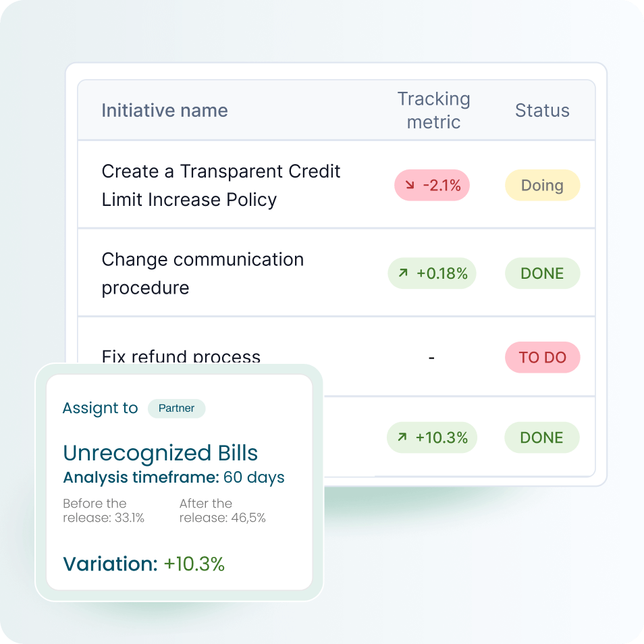Image resolution: width=644 pixels, height=644 pixels.
Task: Open the Partner assignee selector
Action: pyautogui.click(x=176, y=408)
